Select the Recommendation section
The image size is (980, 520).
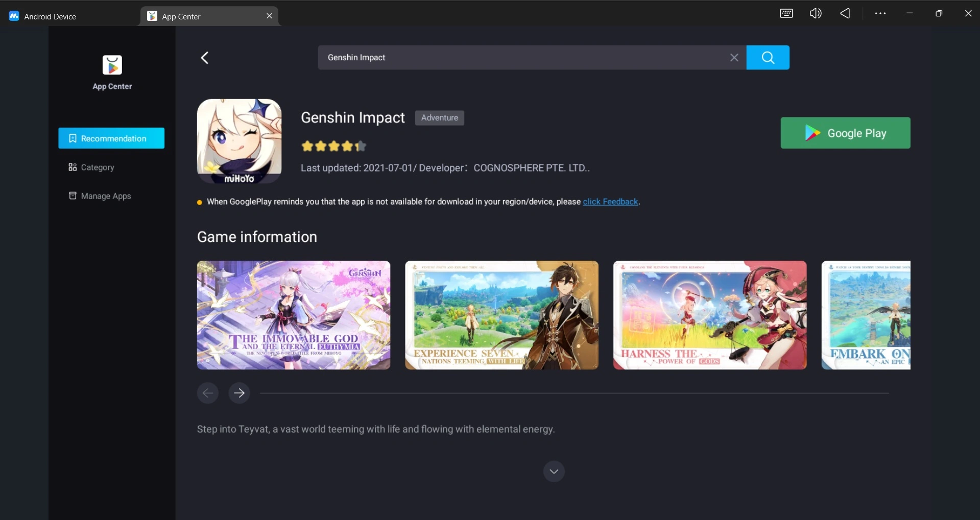112,138
